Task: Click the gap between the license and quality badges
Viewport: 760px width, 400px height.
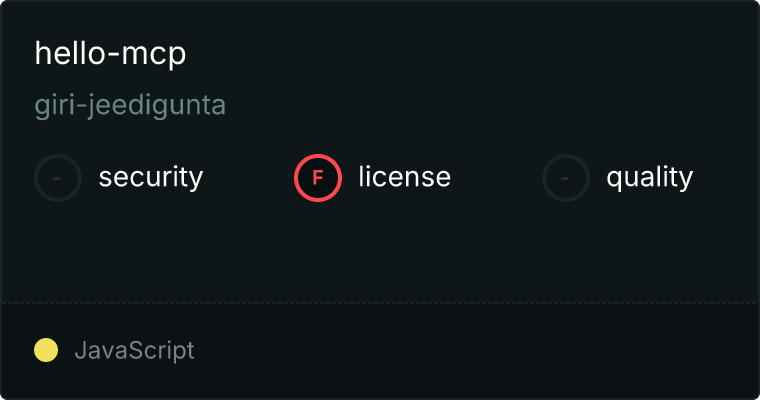Action: pyautogui.click(x=496, y=178)
